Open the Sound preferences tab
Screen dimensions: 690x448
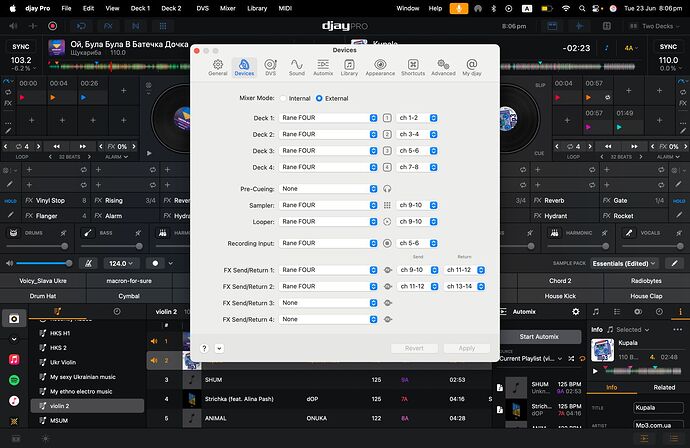tap(297, 67)
